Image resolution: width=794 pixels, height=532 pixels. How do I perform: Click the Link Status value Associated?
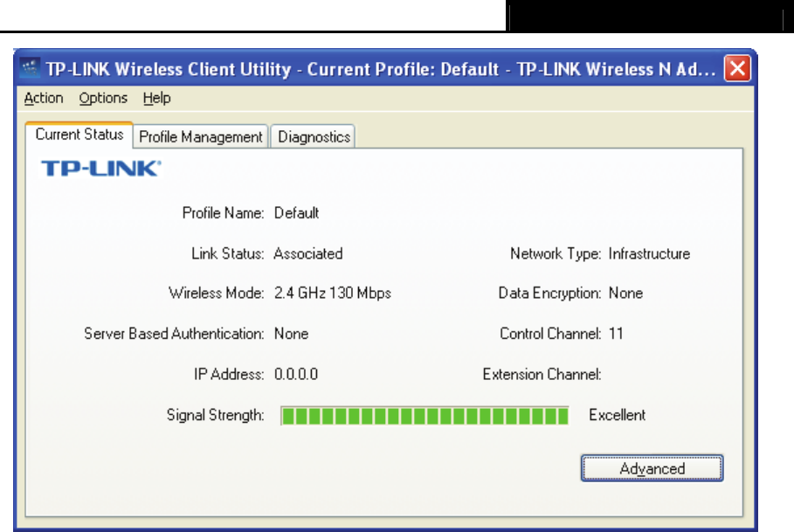(308, 254)
